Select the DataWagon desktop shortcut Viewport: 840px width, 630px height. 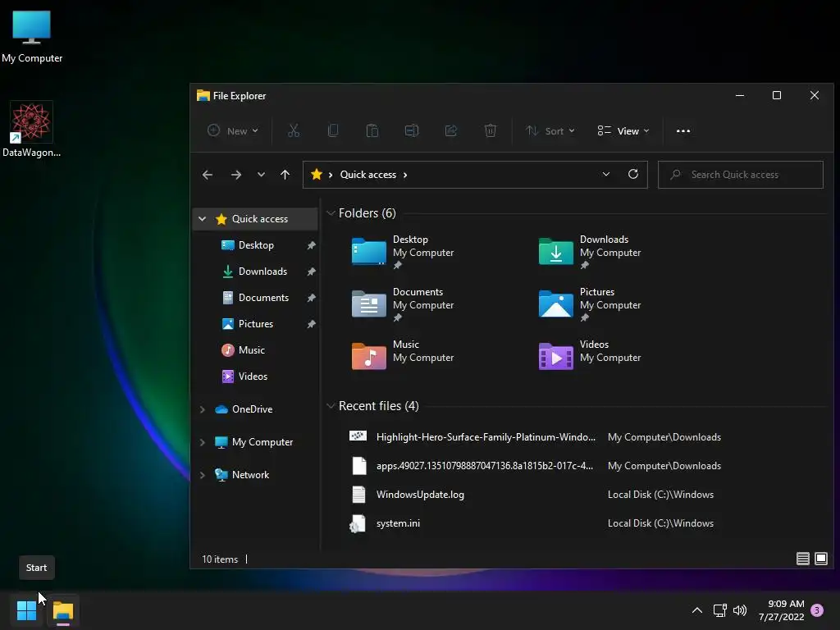32,129
